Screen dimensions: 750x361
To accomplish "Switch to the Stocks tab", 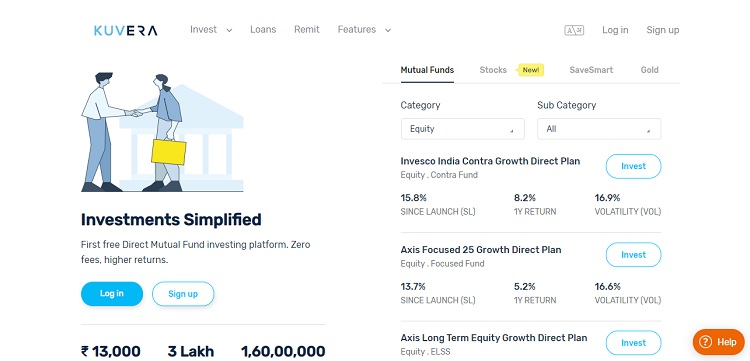I will (493, 70).
